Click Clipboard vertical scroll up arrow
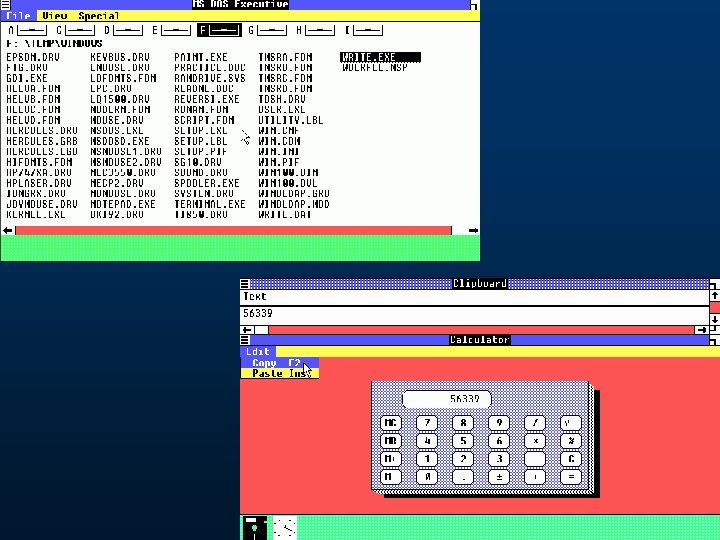This screenshot has height=540, width=720. coord(715,296)
